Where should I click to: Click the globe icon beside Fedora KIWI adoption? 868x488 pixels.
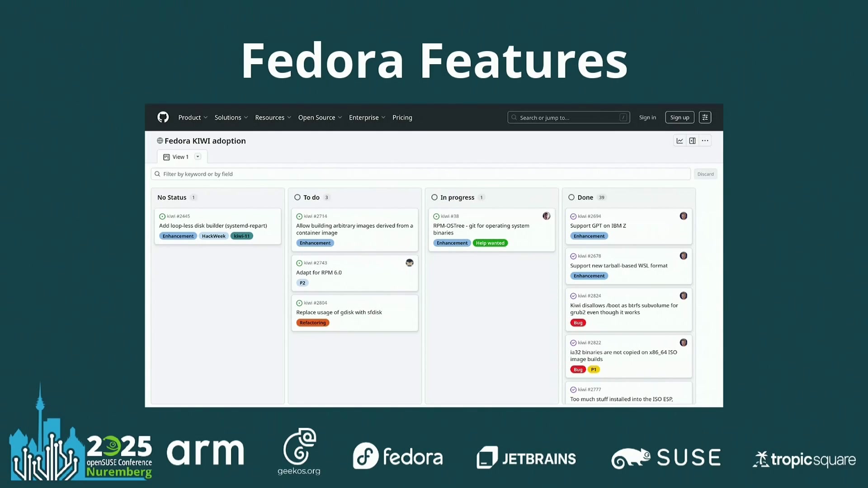(160, 141)
